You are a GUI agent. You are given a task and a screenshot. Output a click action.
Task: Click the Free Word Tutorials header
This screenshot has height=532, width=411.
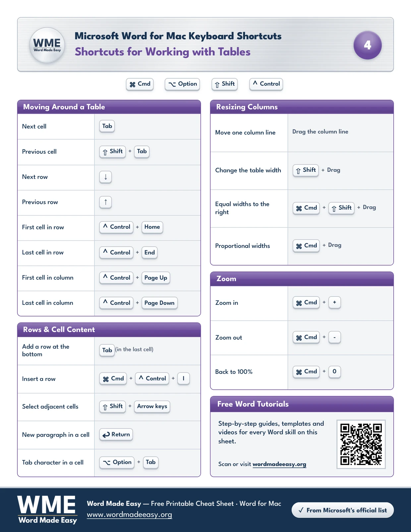302,404
